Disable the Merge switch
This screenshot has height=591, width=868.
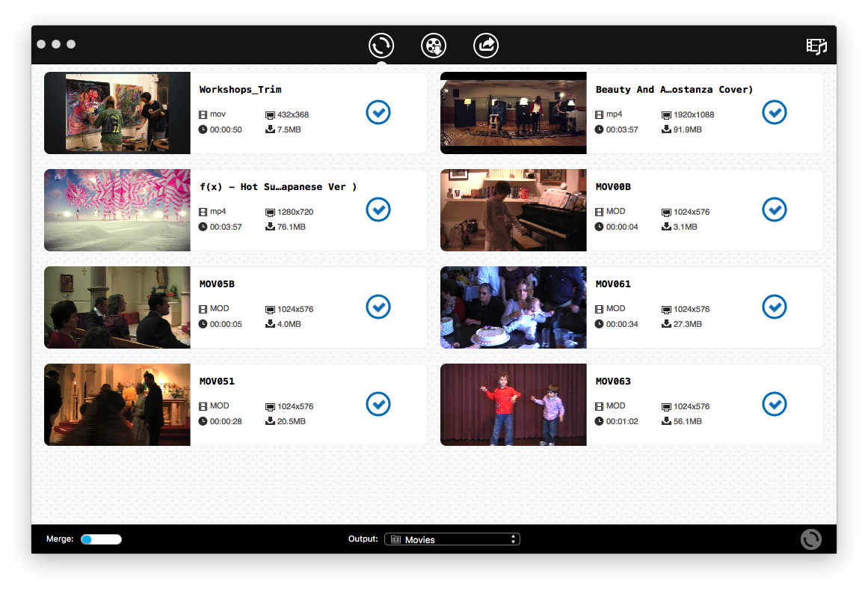(x=101, y=539)
